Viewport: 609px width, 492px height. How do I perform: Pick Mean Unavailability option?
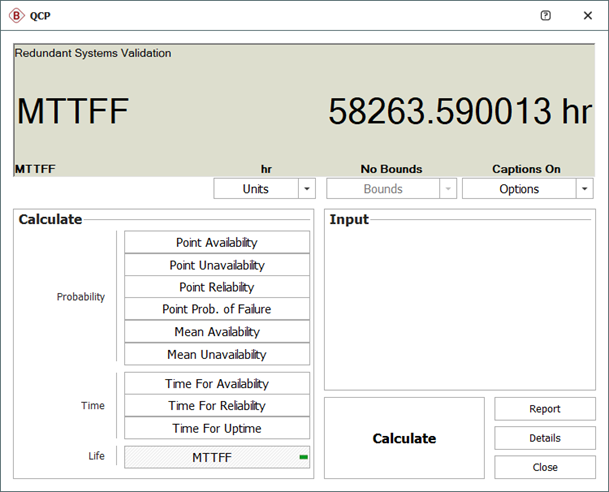pyautogui.click(x=217, y=354)
